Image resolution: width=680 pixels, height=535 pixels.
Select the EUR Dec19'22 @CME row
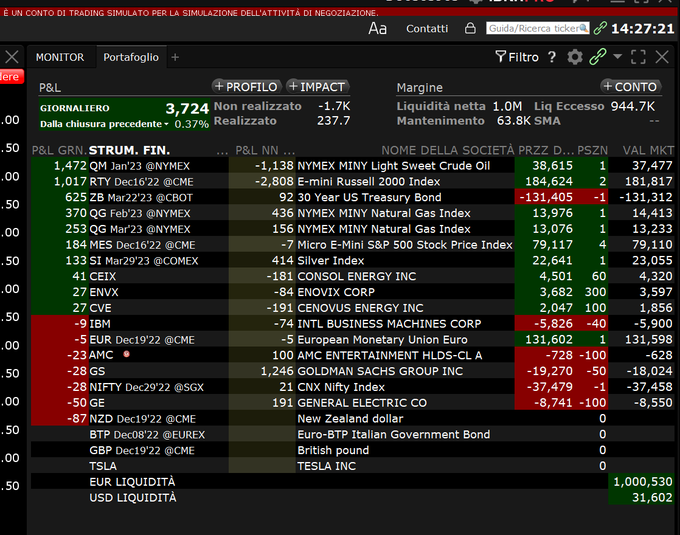point(353,339)
